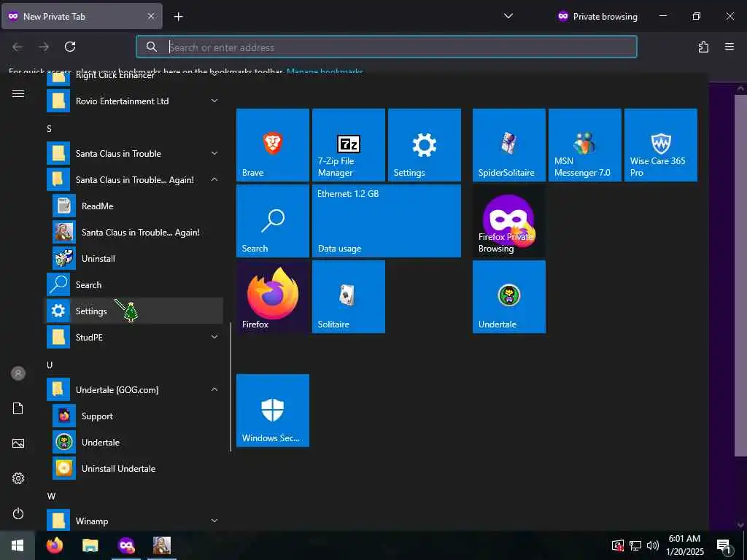
Task: Launch Undertale from the apps list
Action: (134, 443)
